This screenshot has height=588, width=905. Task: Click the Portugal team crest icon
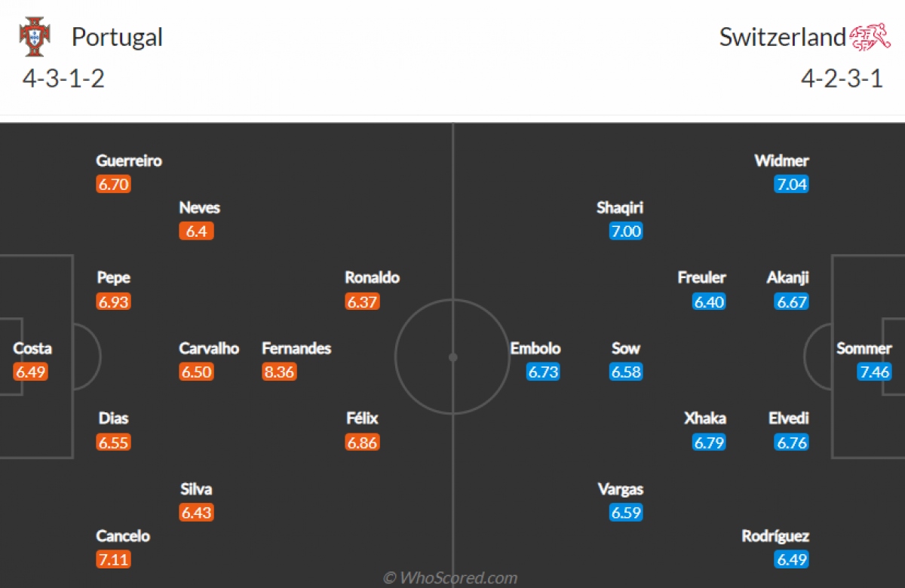pos(34,38)
